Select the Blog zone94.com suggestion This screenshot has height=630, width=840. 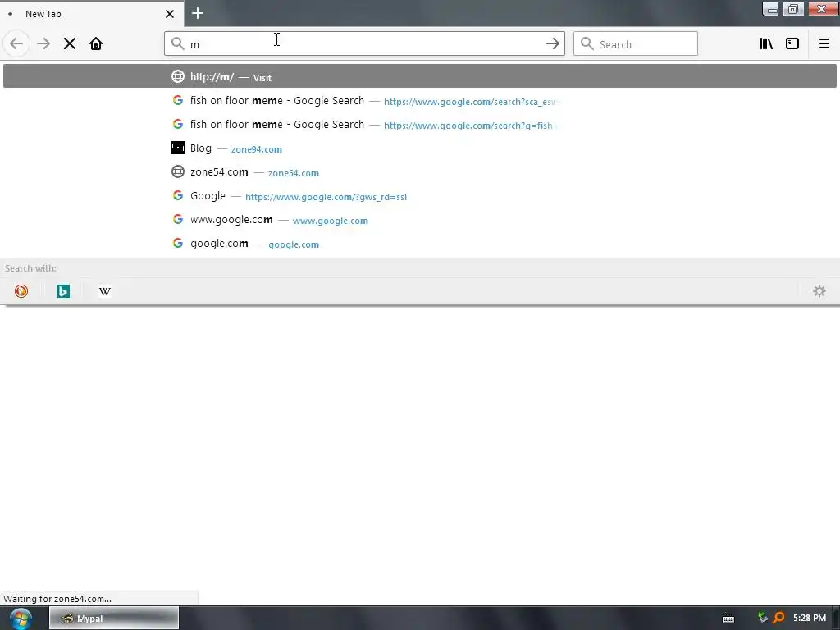click(419, 148)
